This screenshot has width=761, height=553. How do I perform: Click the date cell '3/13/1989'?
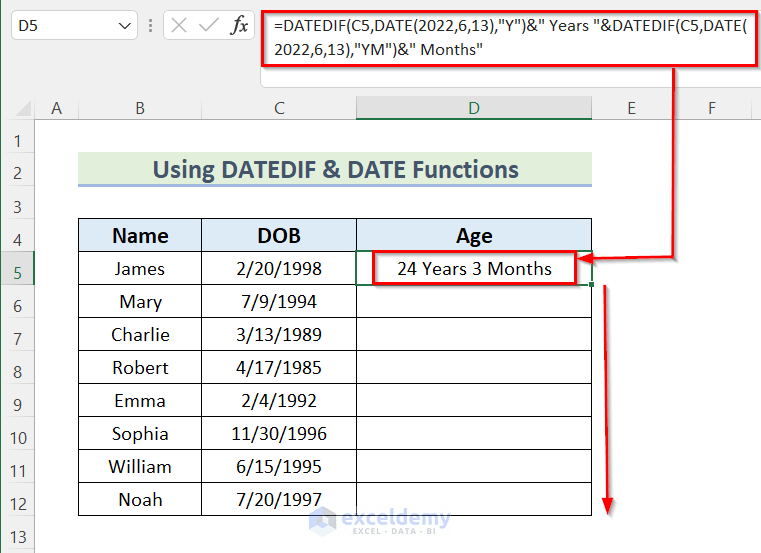(279, 335)
